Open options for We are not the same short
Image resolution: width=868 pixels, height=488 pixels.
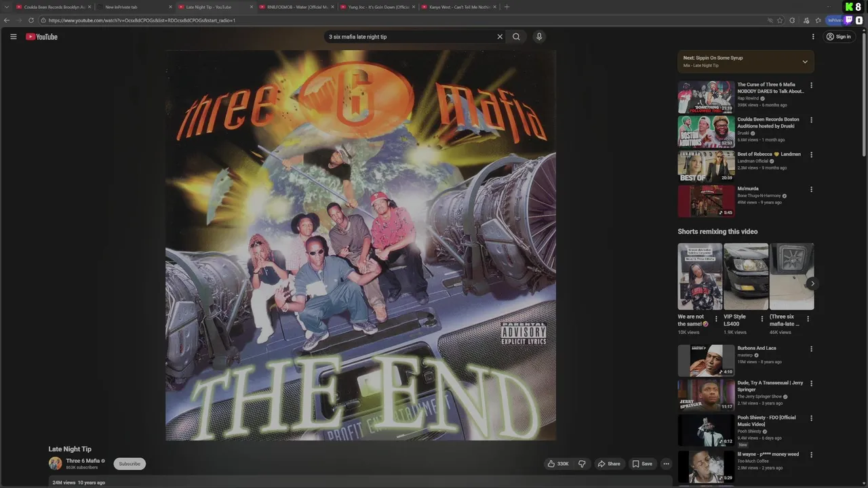click(x=716, y=319)
